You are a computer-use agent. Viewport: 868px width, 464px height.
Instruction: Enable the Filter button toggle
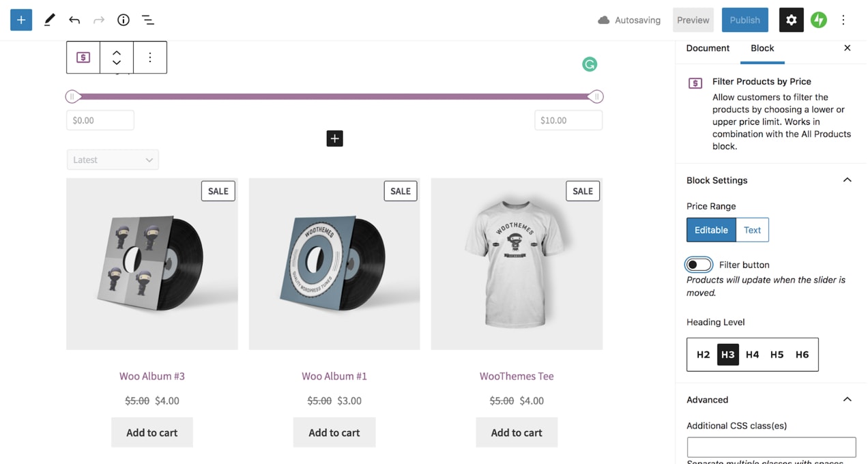(698, 264)
